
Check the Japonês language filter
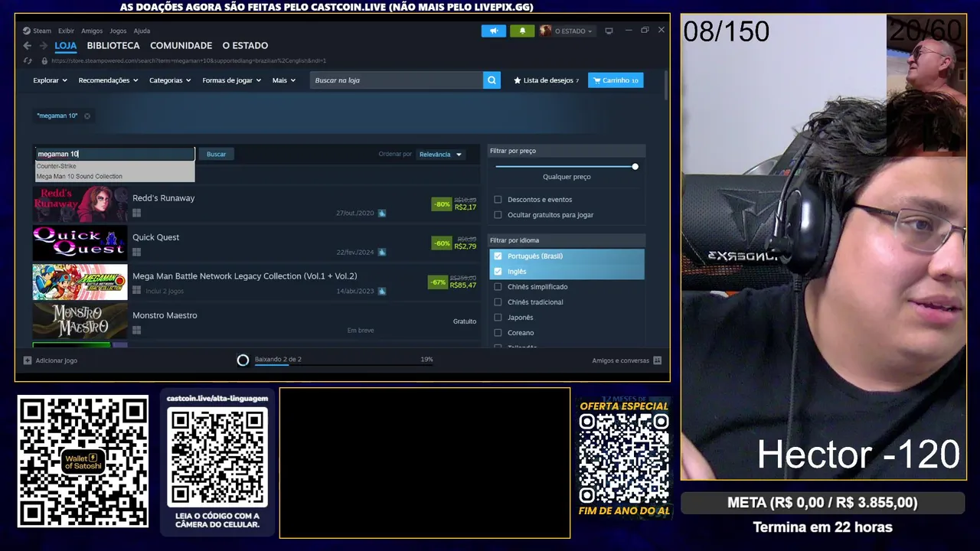click(498, 318)
